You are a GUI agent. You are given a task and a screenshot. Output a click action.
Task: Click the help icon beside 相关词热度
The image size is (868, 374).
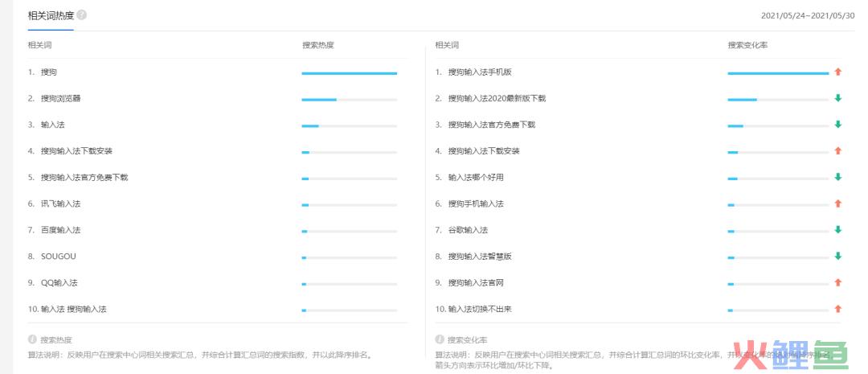(x=82, y=15)
